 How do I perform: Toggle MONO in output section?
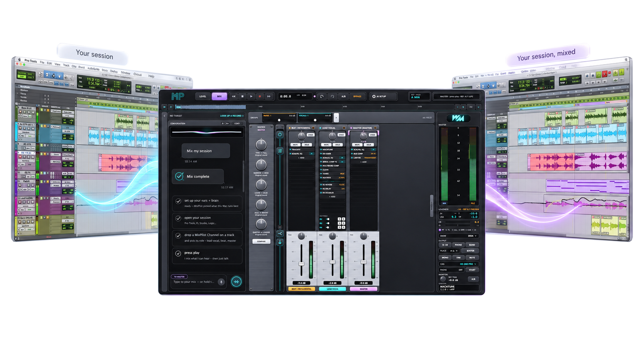coord(445,257)
